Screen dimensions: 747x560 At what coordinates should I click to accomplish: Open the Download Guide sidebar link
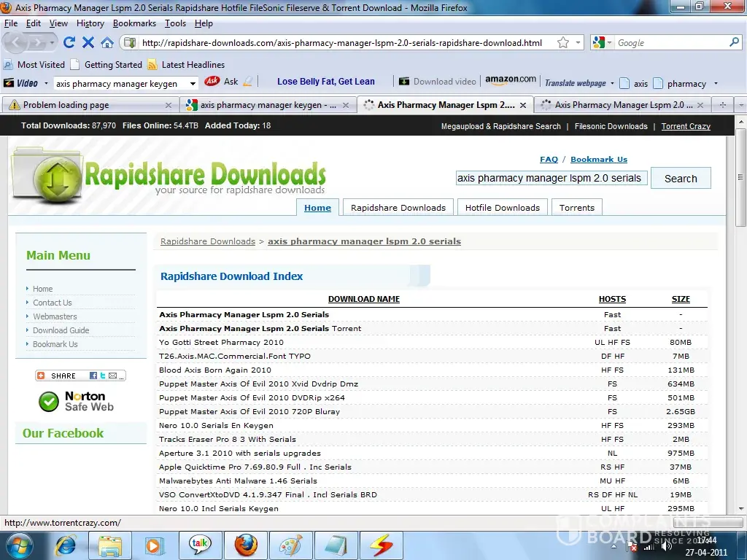tap(61, 330)
